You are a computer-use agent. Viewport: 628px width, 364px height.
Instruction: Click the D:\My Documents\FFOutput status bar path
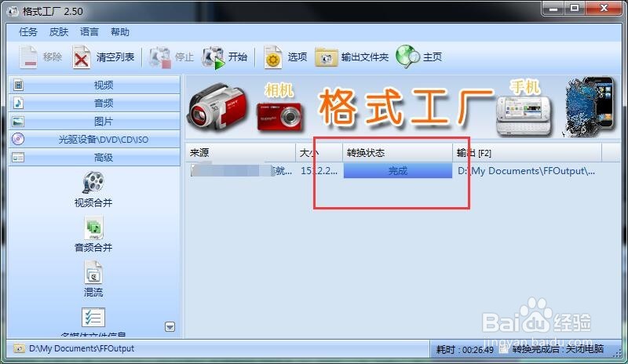click(x=82, y=348)
